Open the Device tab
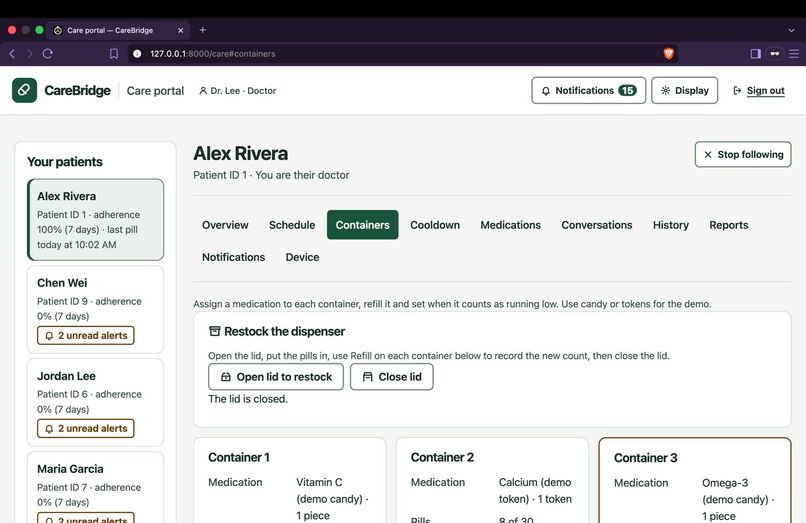 coord(302,257)
